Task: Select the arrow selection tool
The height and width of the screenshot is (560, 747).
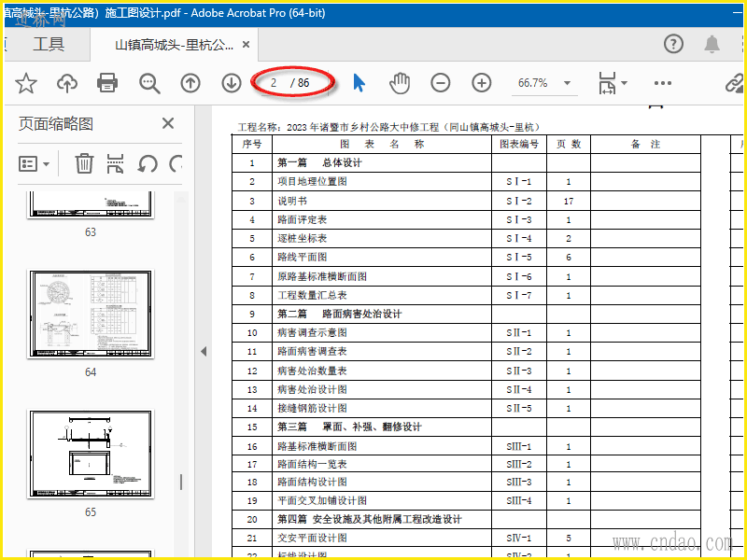Action: (359, 83)
